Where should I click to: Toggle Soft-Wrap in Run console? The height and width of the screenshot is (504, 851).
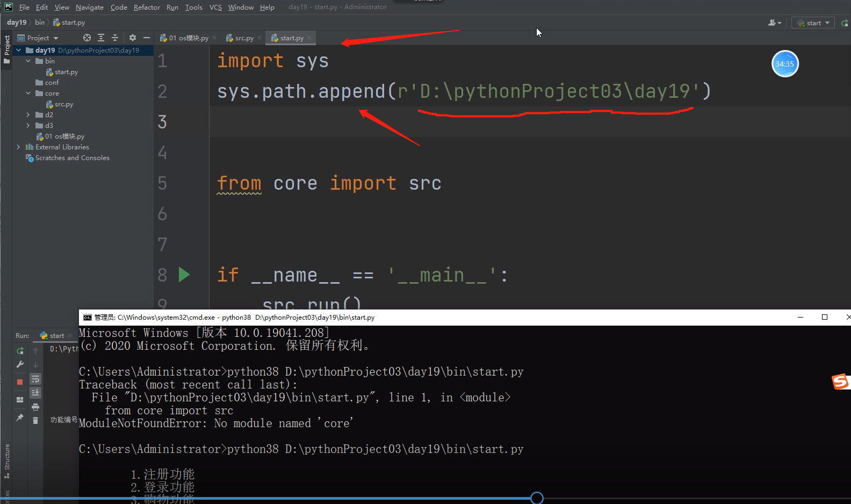coord(35,379)
